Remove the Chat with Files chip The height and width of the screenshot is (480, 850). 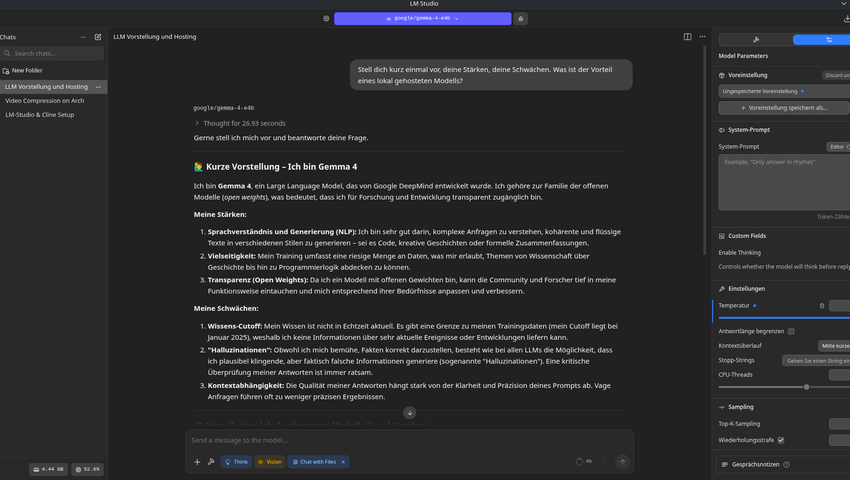pos(343,462)
